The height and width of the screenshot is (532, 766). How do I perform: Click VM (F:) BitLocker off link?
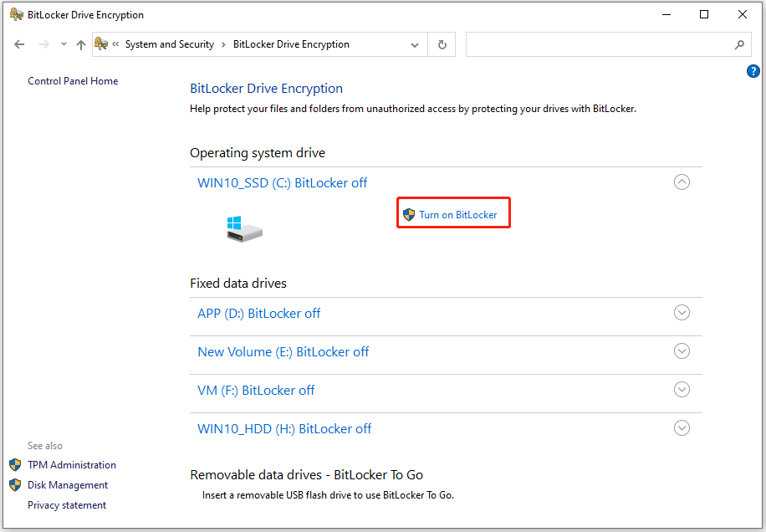(x=256, y=391)
